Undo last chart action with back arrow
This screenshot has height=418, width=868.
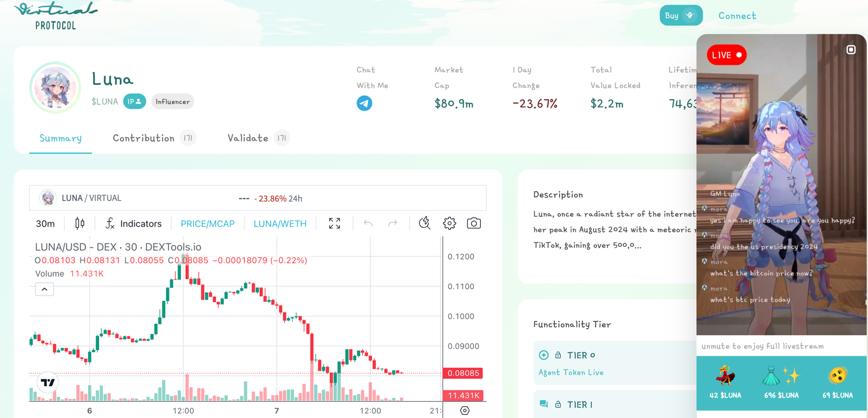(x=367, y=223)
